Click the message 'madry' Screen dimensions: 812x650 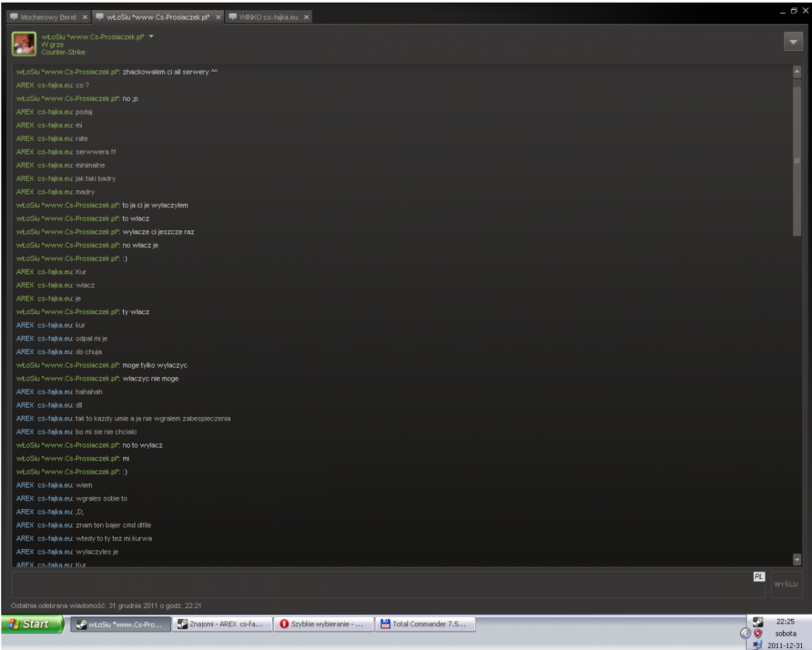85,192
